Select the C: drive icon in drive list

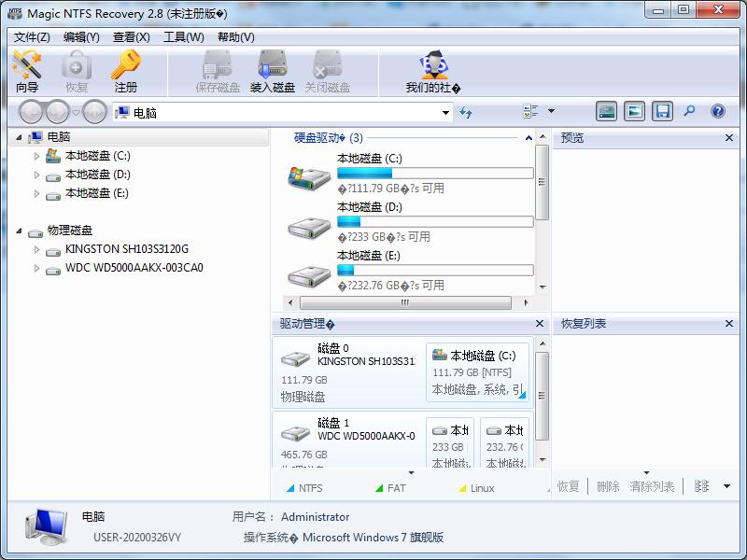click(x=309, y=178)
